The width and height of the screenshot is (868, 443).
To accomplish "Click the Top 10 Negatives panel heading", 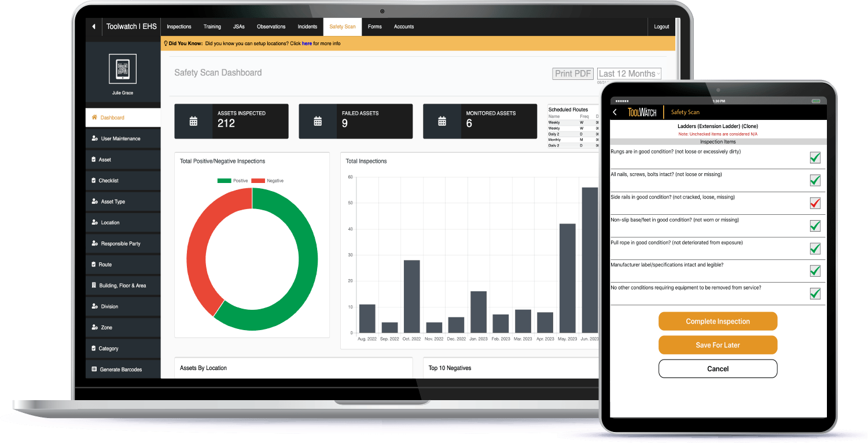I will [450, 368].
